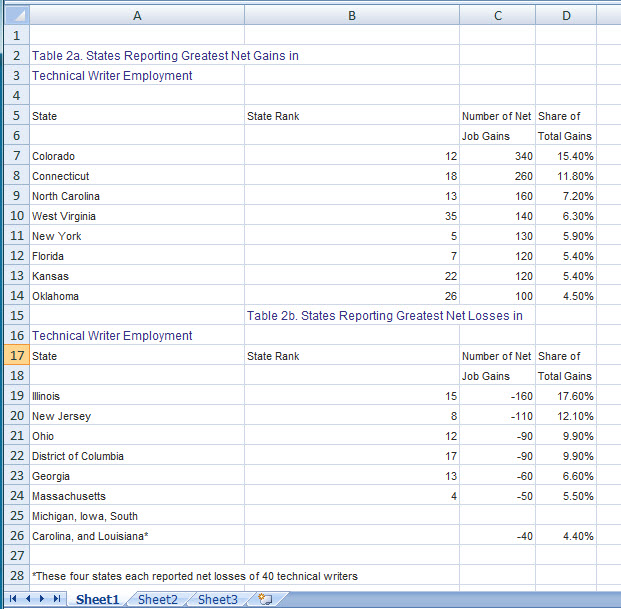
Task: Select the Oklahoma cell
Action: [x=137, y=295]
